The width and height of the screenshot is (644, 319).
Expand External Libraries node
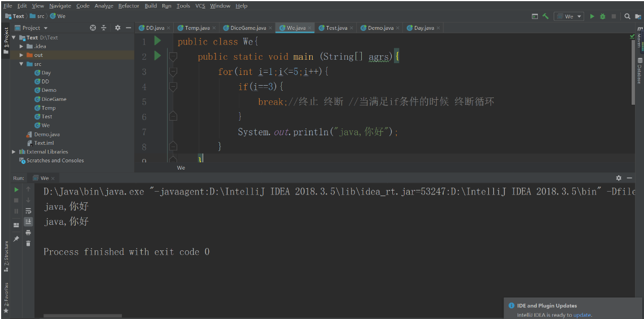tap(14, 152)
